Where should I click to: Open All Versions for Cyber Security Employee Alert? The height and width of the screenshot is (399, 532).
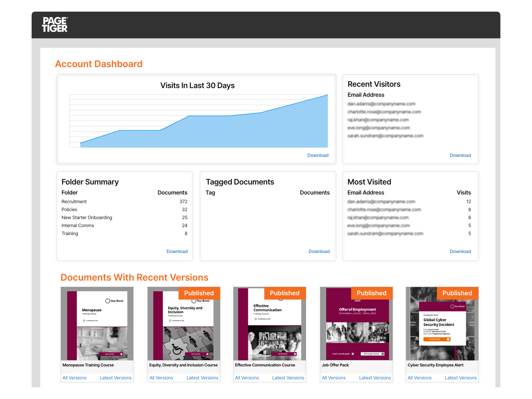pyautogui.click(x=420, y=378)
